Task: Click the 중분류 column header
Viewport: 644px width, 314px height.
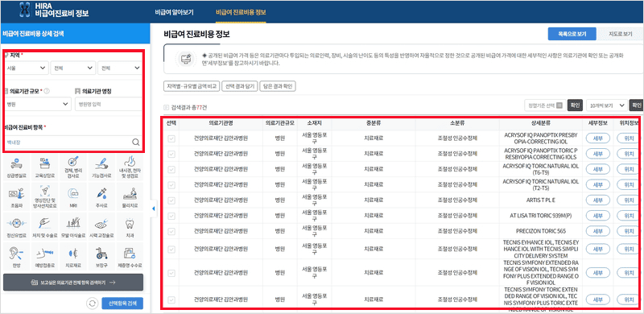Action: pyautogui.click(x=374, y=123)
